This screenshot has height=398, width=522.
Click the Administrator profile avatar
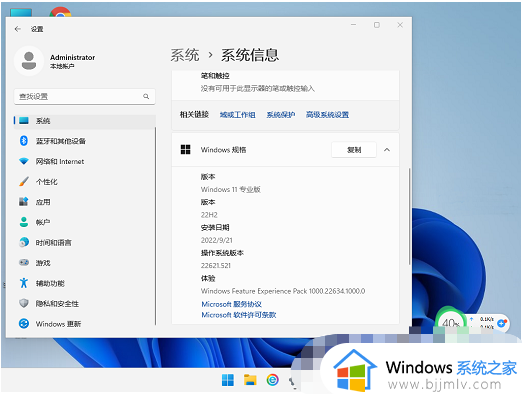[29, 61]
